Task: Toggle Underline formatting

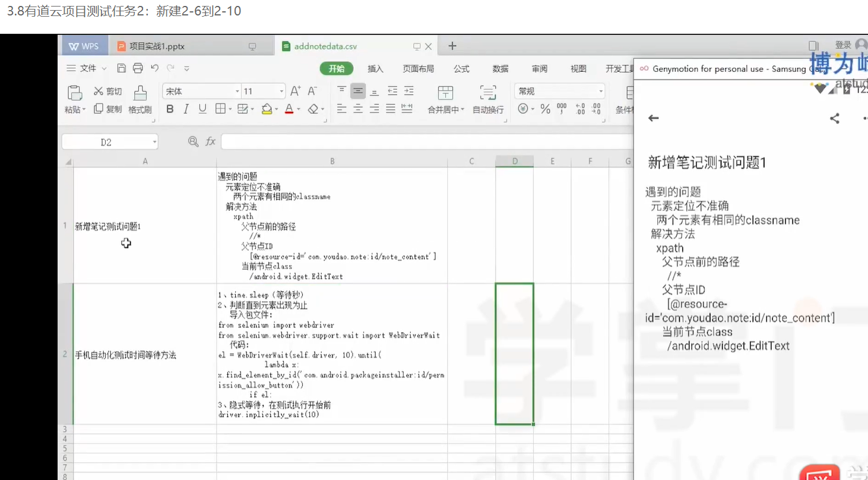Action: 202,109
